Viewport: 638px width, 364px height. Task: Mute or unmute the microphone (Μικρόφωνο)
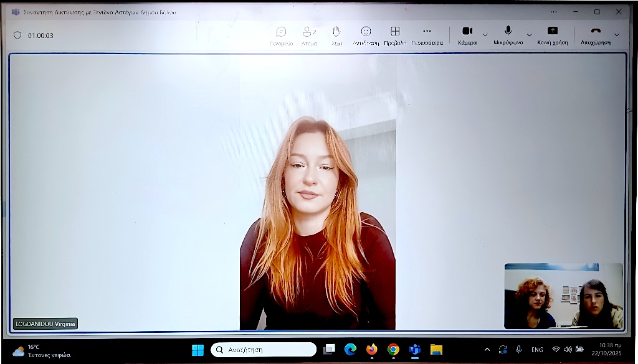pyautogui.click(x=508, y=35)
